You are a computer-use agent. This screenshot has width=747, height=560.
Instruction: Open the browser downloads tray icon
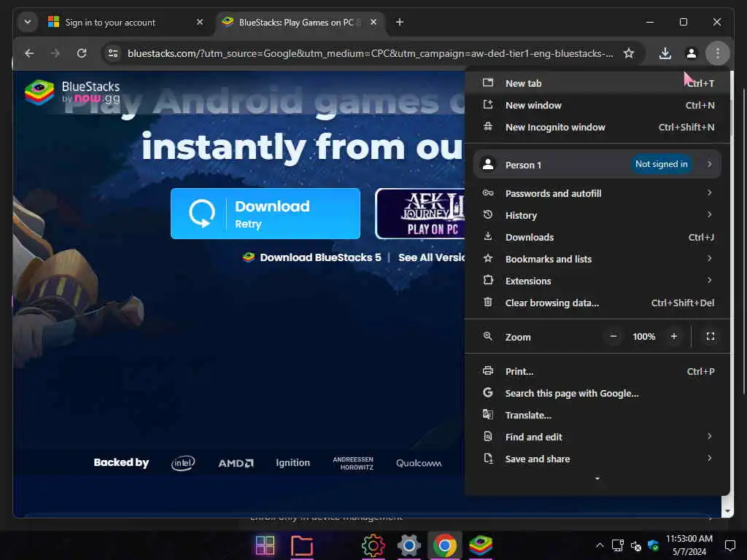click(665, 53)
